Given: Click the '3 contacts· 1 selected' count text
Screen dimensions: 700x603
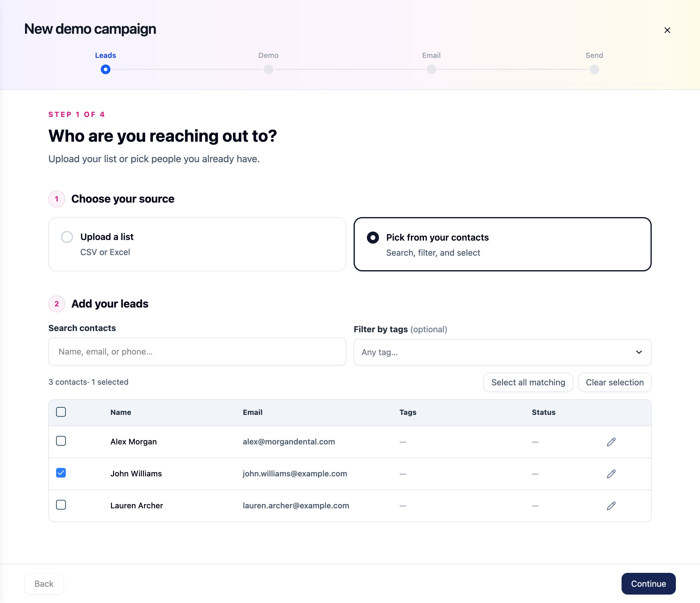Looking at the screenshot, I should (88, 382).
